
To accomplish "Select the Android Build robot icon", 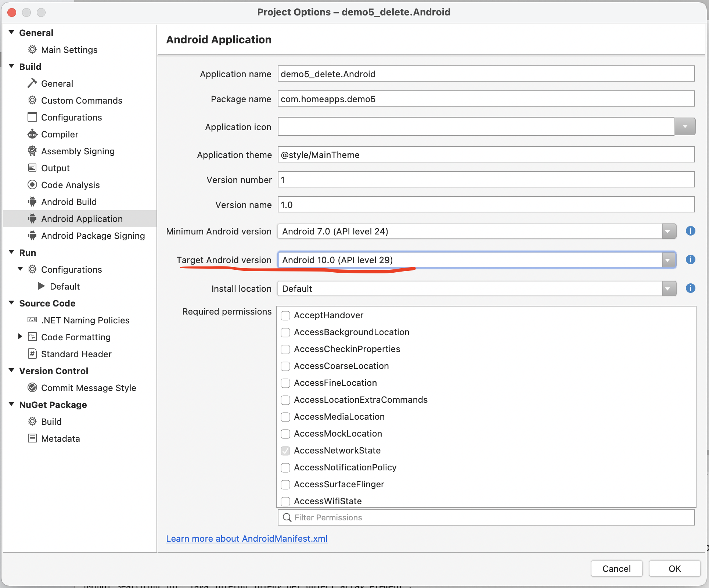I will (32, 202).
